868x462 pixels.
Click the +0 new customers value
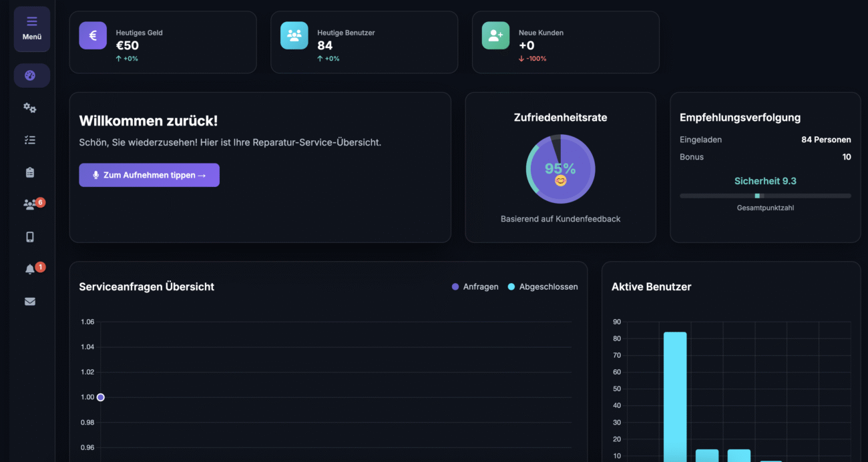click(527, 45)
